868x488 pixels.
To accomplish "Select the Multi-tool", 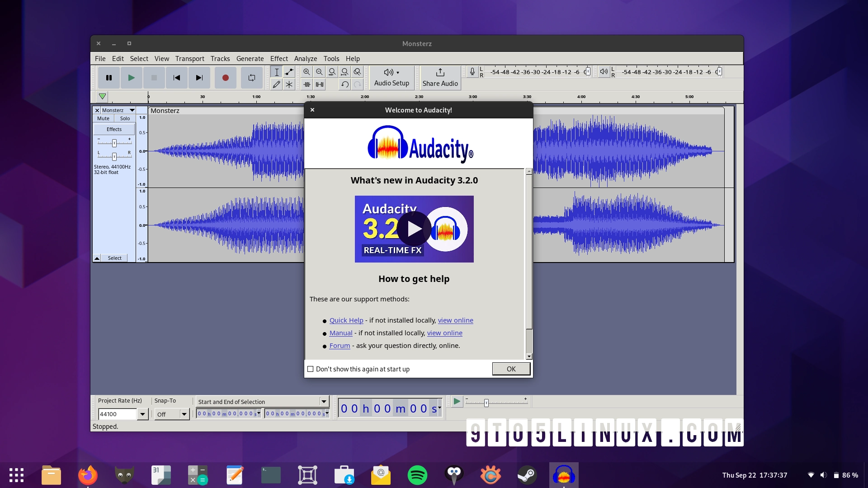I will coord(289,84).
